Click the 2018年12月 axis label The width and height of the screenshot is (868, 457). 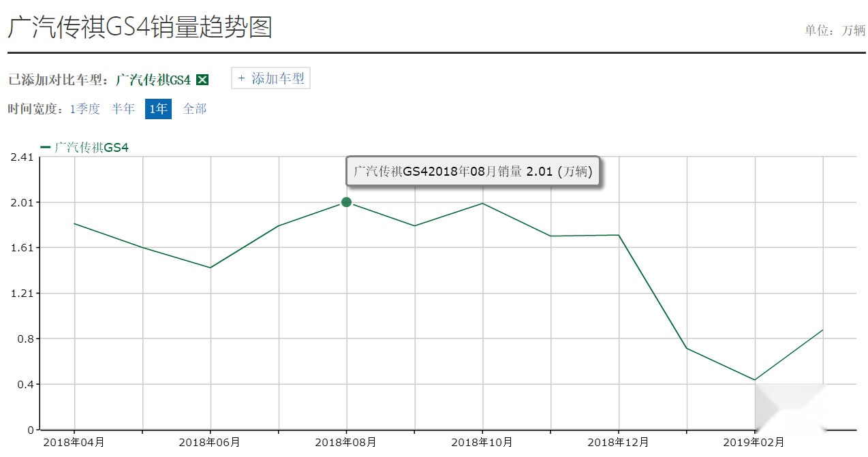click(x=619, y=442)
